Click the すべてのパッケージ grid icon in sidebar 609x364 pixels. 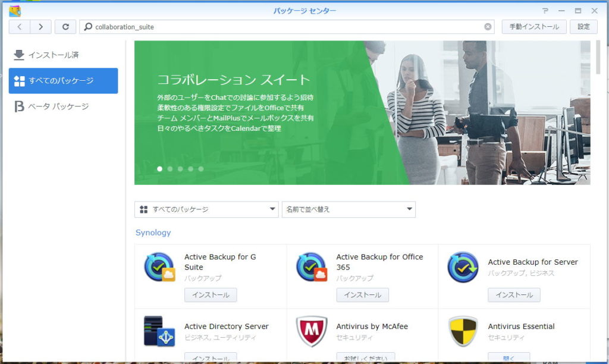point(19,81)
